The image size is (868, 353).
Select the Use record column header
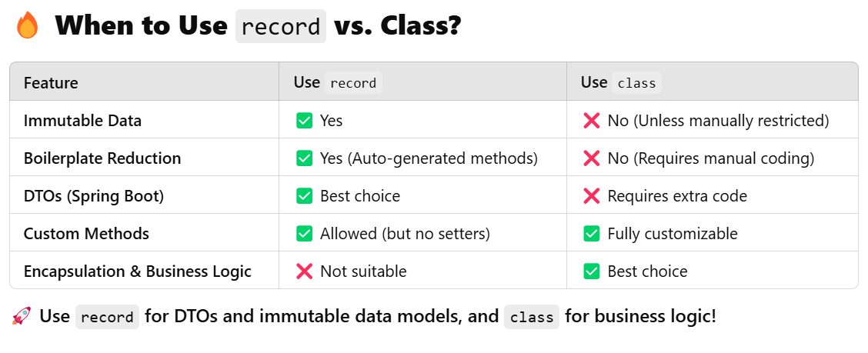tap(338, 82)
